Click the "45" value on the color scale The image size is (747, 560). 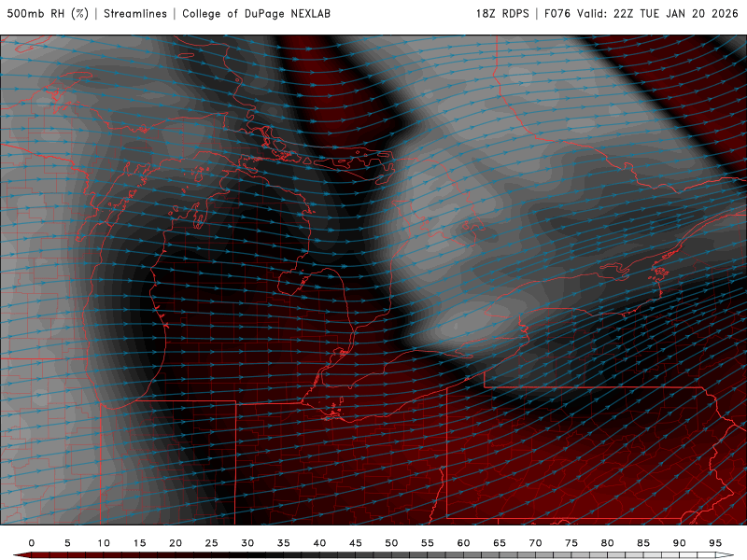coord(356,543)
